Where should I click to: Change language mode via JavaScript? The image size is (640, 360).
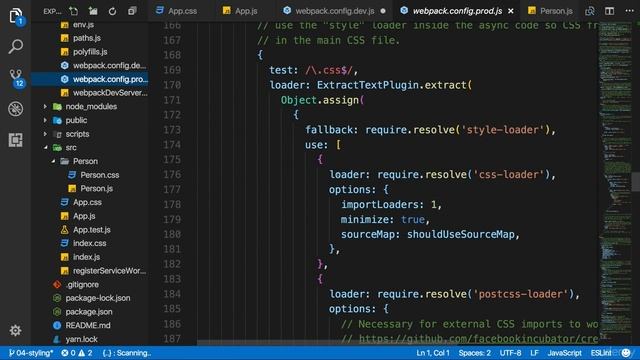coord(564,353)
